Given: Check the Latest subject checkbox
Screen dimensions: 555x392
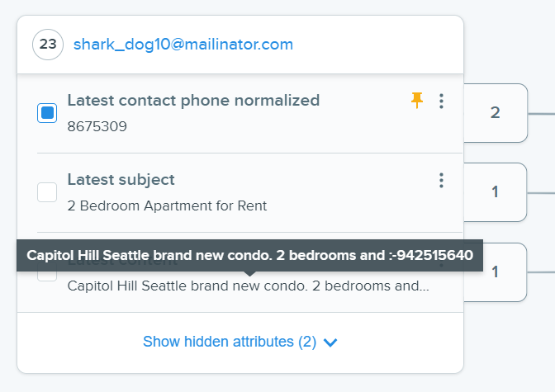Looking at the screenshot, I should 47,192.
